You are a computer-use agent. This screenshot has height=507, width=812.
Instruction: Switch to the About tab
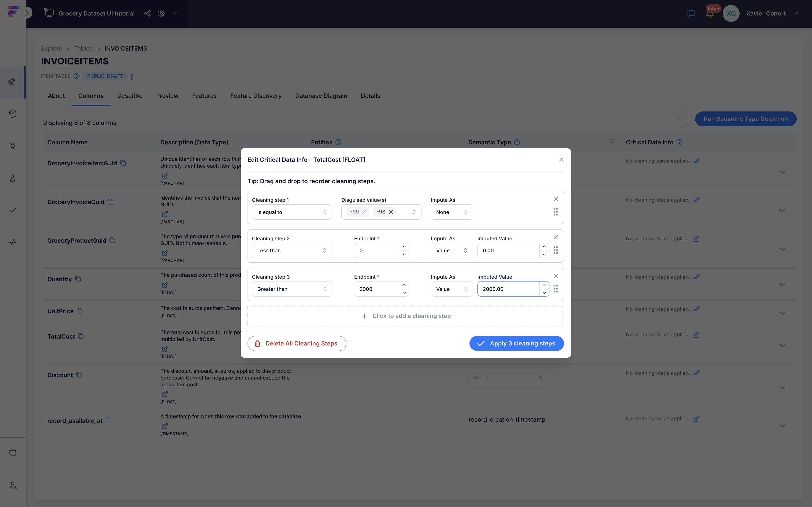coord(56,96)
